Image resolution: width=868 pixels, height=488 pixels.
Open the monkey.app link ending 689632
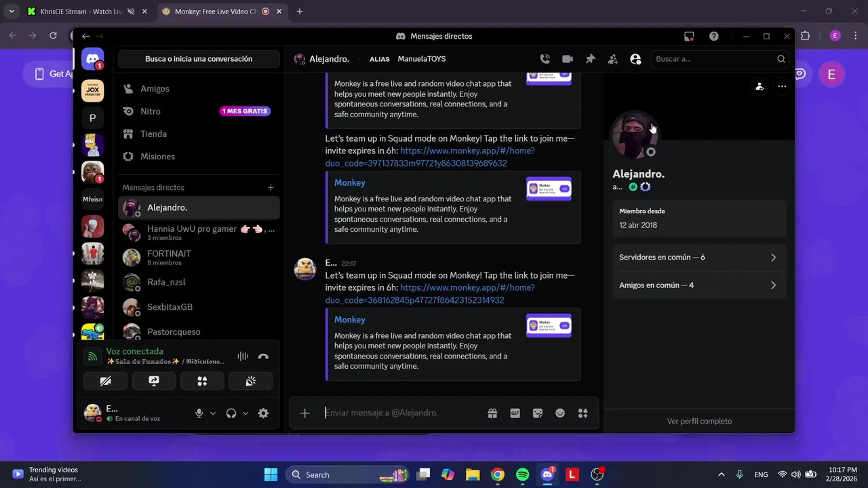click(x=429, y=157)
